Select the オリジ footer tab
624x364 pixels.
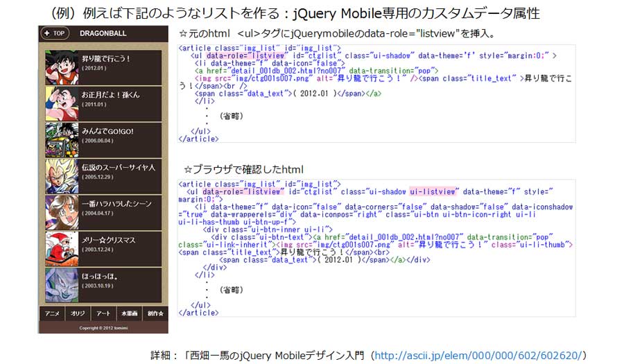(78, 313)
